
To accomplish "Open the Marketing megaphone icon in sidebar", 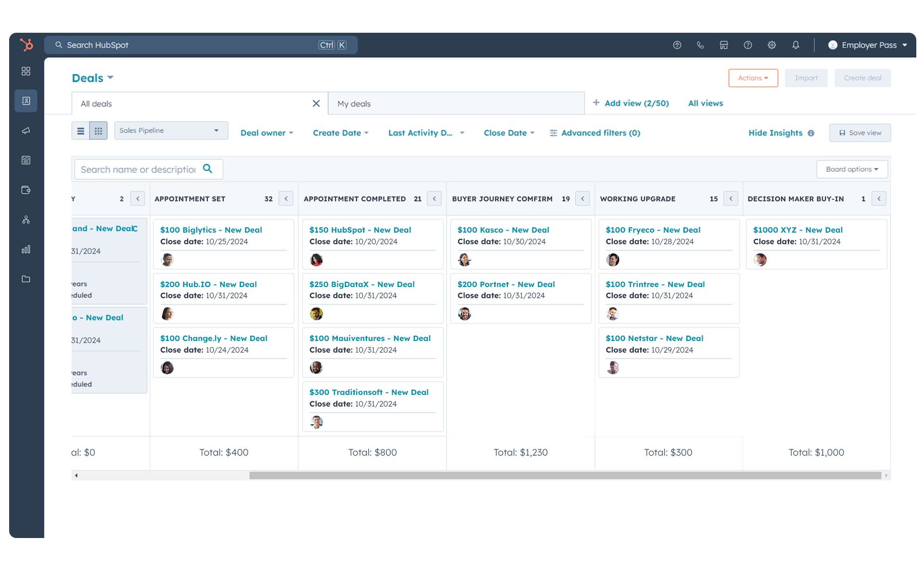I will point(26,131).
